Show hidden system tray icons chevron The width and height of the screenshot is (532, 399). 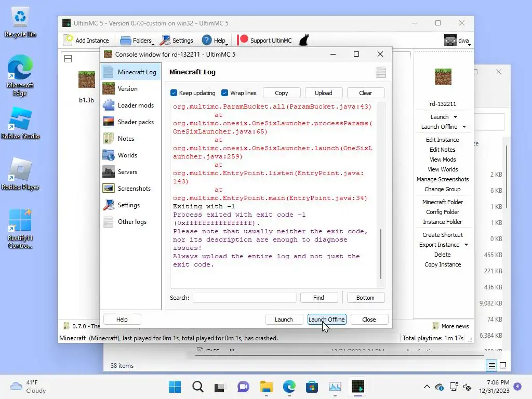427,387
